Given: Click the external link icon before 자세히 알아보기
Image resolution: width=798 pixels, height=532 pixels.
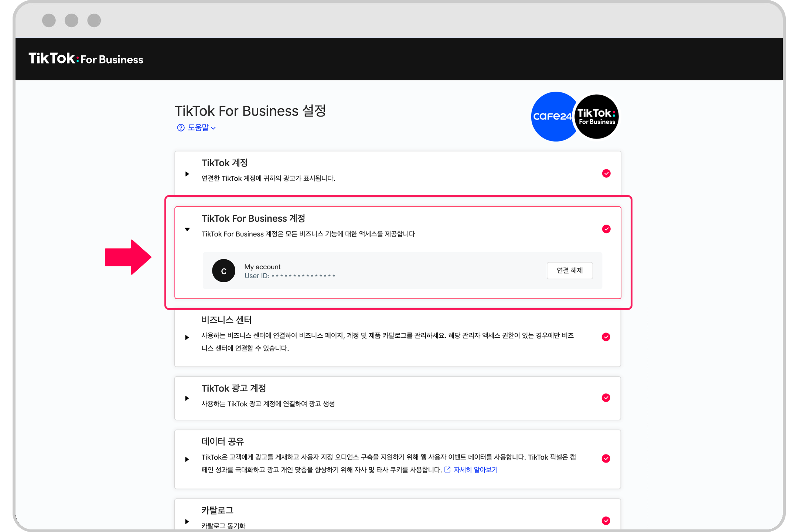Looking at the screenshot, I should click(447, 470).
